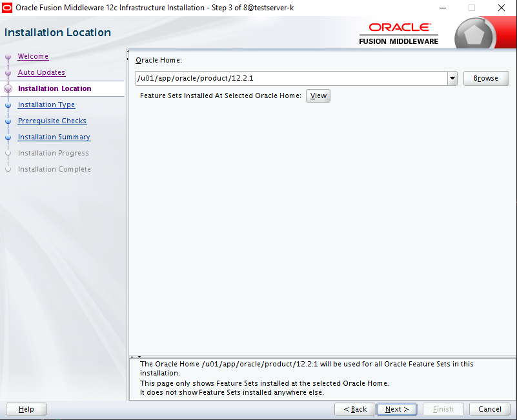Screen dimensions: 517x420
Task: Click the Welcome step bullet icon
Action: [8, 57]
